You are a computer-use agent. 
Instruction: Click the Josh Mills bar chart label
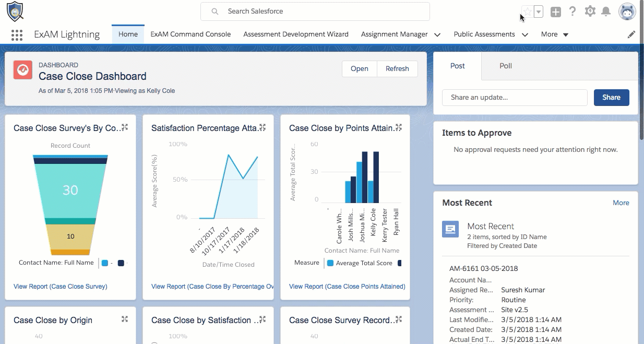pos(351,224)
